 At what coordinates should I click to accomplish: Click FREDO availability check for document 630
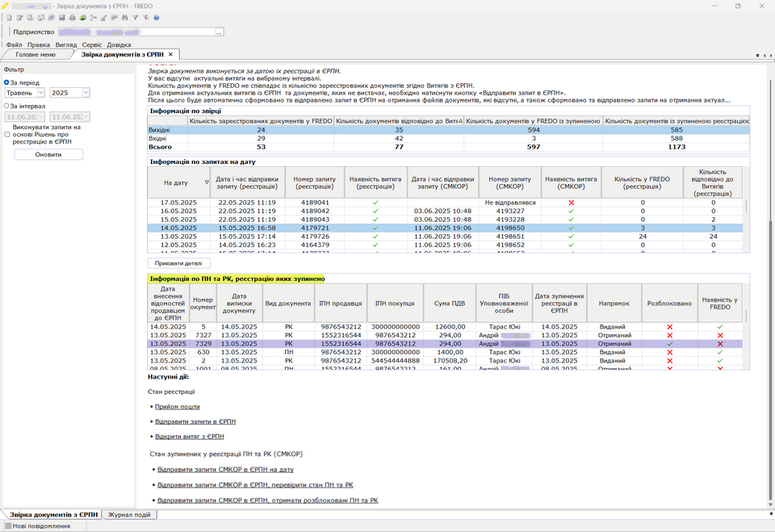coord(719,352)
